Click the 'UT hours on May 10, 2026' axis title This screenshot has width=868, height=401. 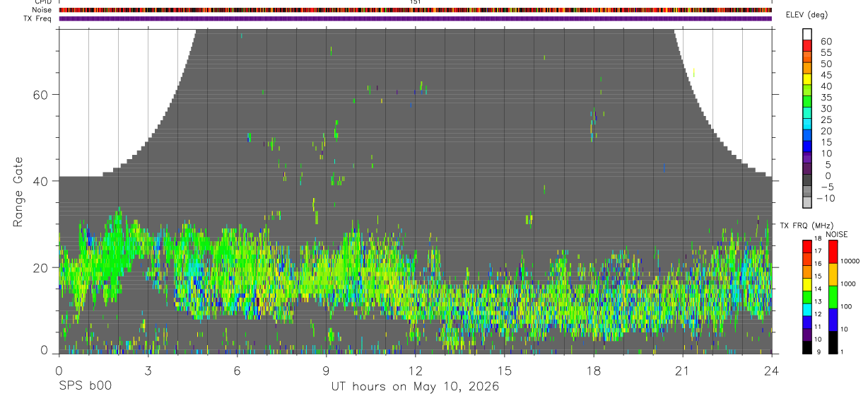pos(415,386)
